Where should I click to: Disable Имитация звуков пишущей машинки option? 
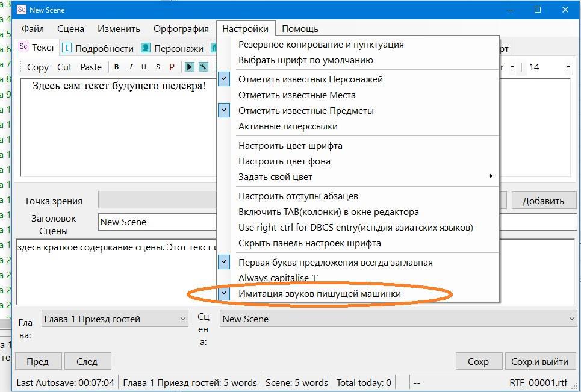click(319, 294)
